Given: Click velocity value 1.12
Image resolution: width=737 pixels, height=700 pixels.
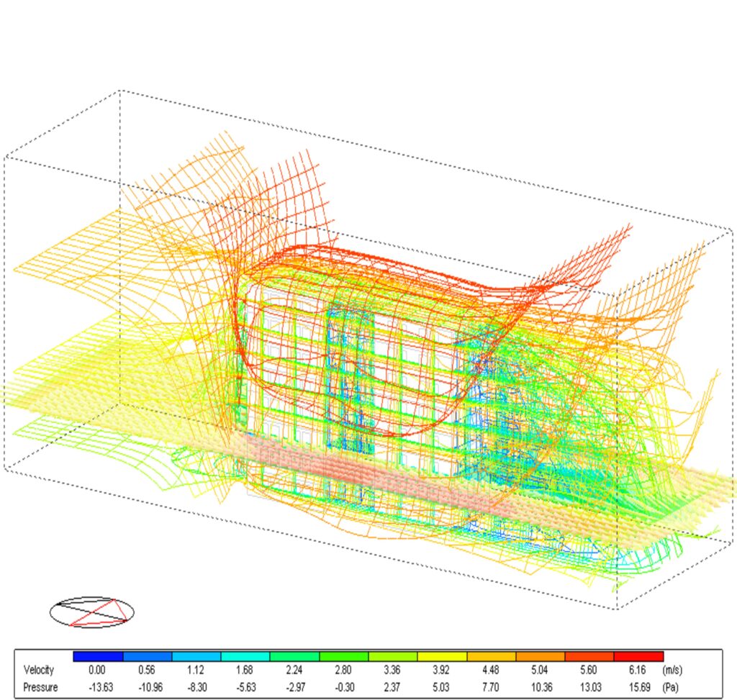Looking at the screenshot, I should 196,670.
